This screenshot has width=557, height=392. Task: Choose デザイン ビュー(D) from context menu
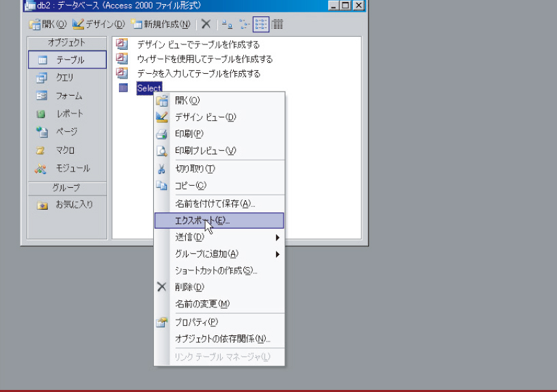click(219, 117)
